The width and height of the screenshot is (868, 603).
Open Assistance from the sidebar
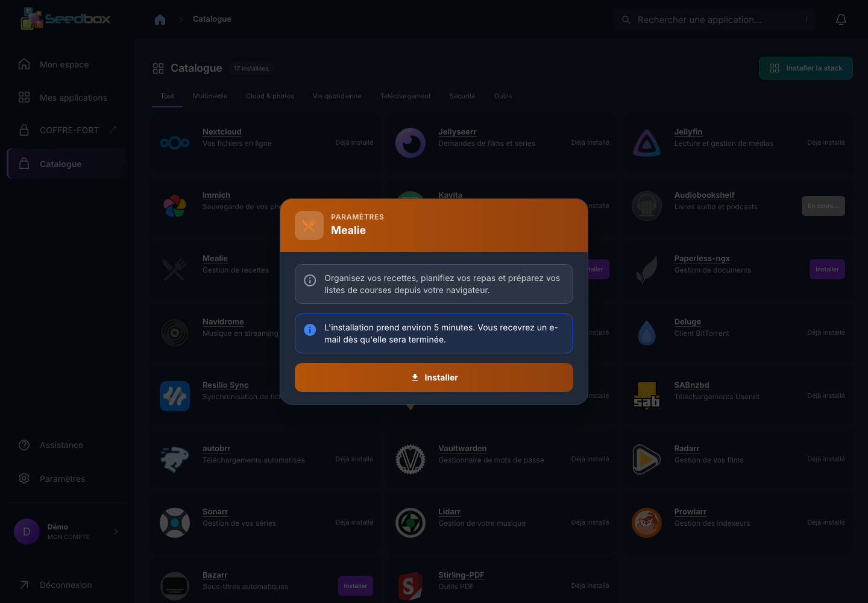(x=67, y=445)
